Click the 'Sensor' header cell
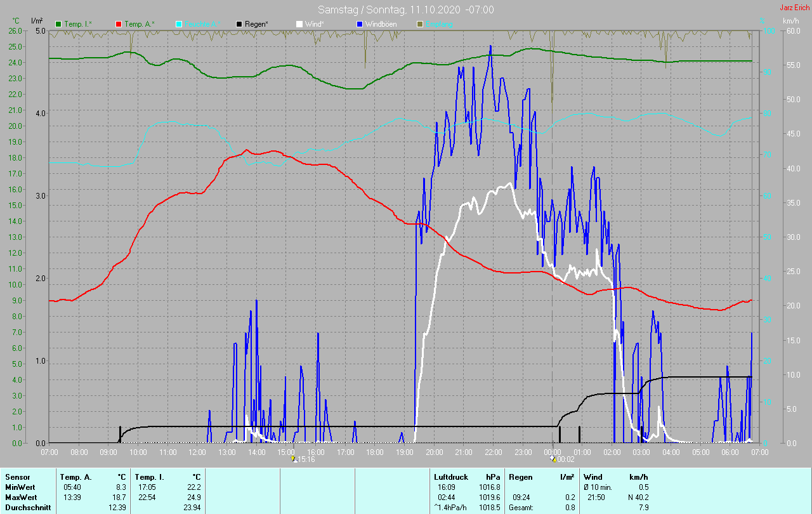 (x=17, y=477)
